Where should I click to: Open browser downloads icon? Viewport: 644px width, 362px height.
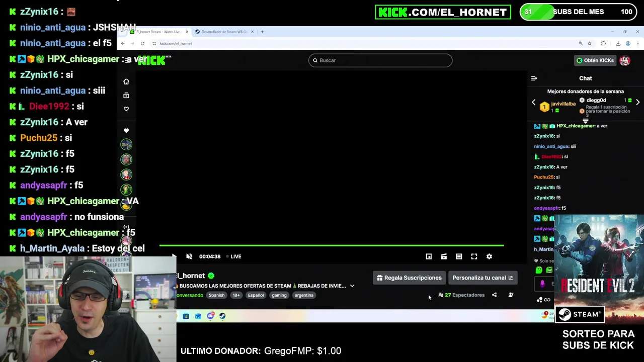618,44
